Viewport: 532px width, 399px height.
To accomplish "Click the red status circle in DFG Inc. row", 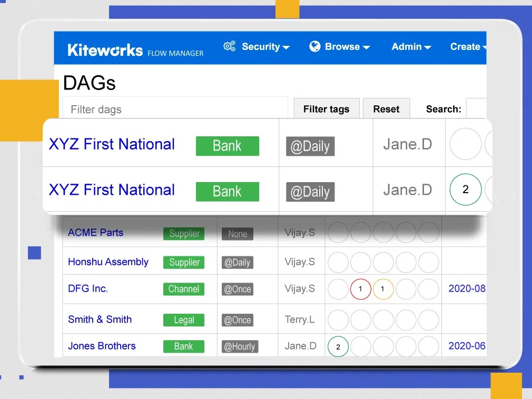I will pos(360,289).
